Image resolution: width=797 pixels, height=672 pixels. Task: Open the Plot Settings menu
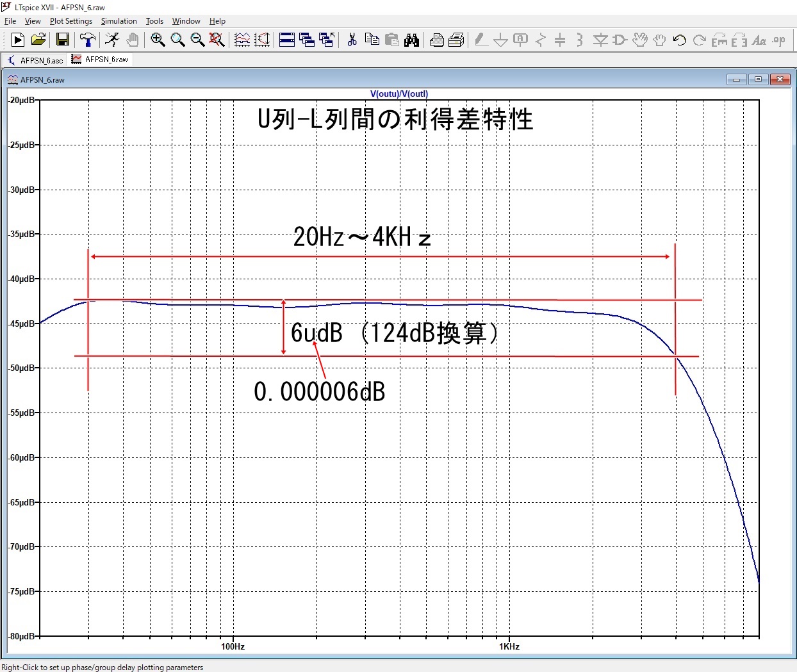coord(70,21)
